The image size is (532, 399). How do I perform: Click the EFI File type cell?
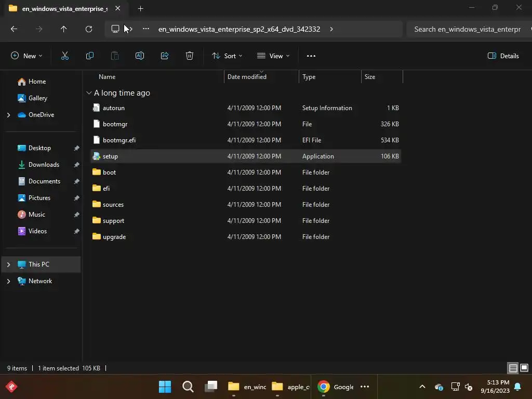tap(312, 140)
